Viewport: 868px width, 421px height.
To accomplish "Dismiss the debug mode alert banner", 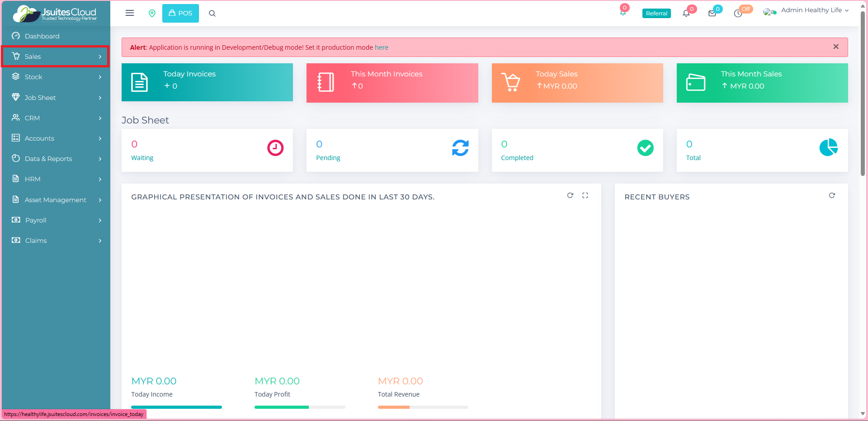I will 836,47.
